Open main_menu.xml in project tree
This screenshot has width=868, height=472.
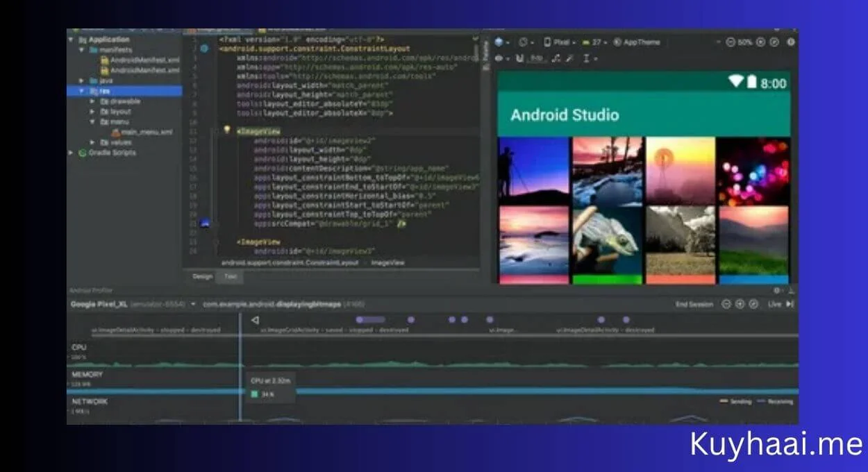142,132
